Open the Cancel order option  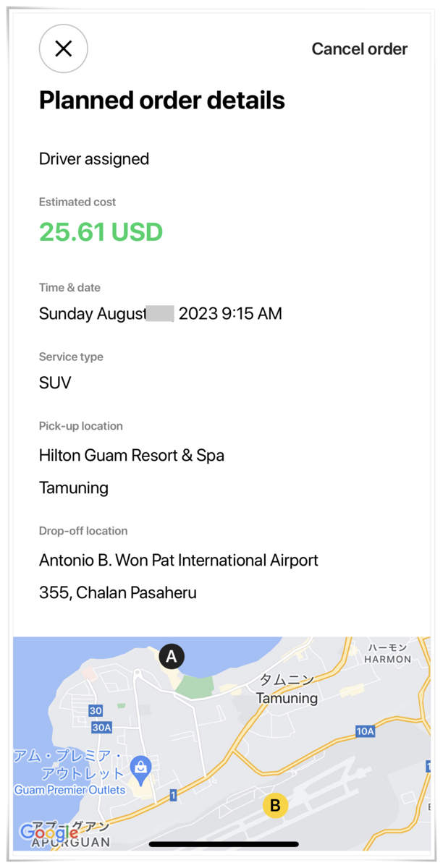pyautogui.click(x=360, y=48)
